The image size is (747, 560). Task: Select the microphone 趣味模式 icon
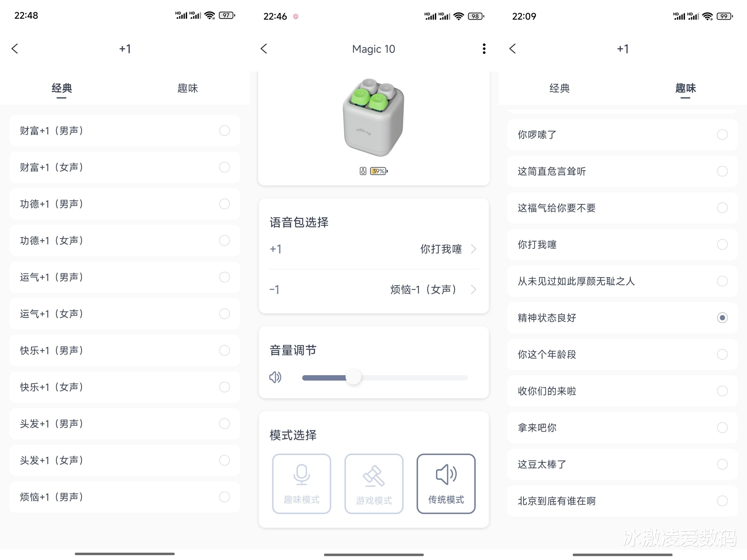tap(301, 475)
